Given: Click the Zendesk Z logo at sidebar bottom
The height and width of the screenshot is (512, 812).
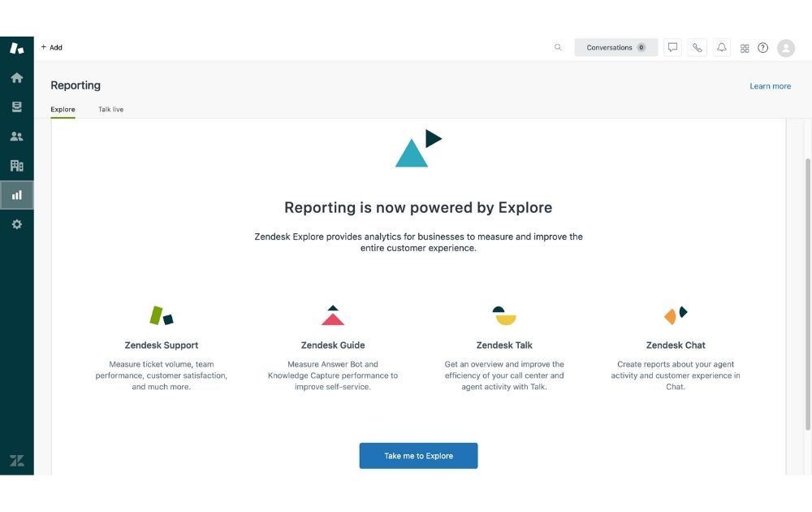Looking at the screenshot, I should point(16,461).
